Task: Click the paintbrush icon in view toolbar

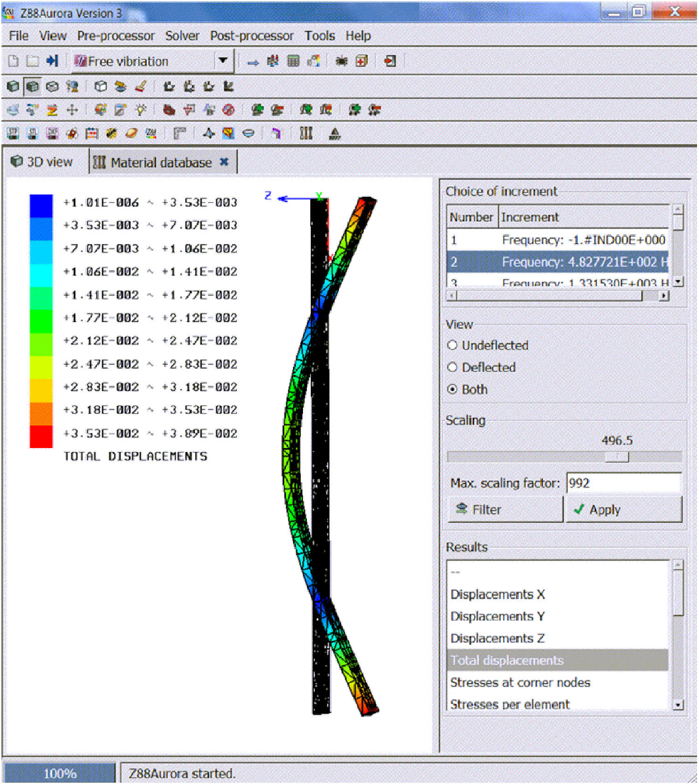Action: tap(140, 86)
